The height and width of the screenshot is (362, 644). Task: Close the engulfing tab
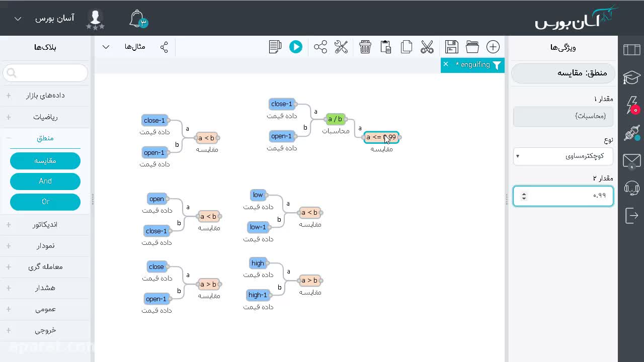pyautogui.click(x=446, y=64)
